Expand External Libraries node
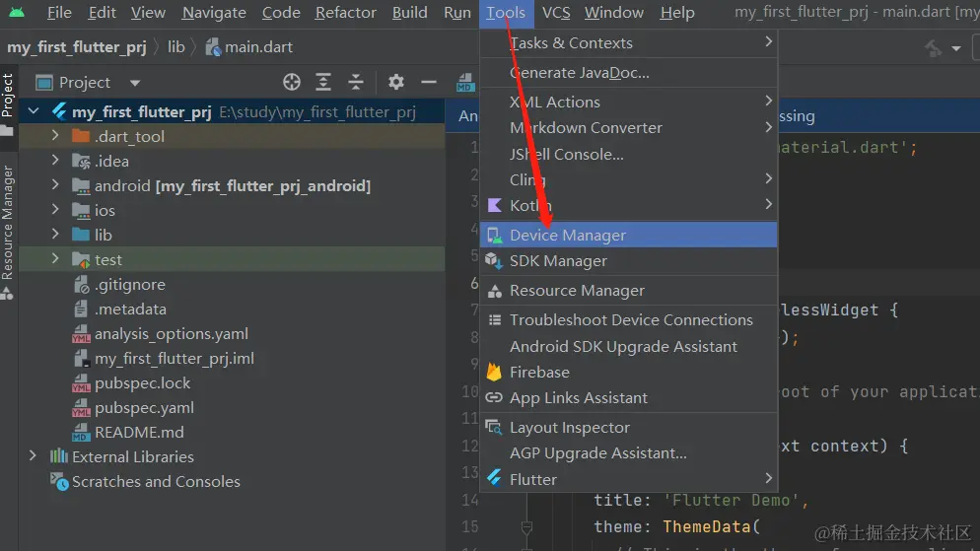This screenshot has width=980, height=551. coord(33,456)
